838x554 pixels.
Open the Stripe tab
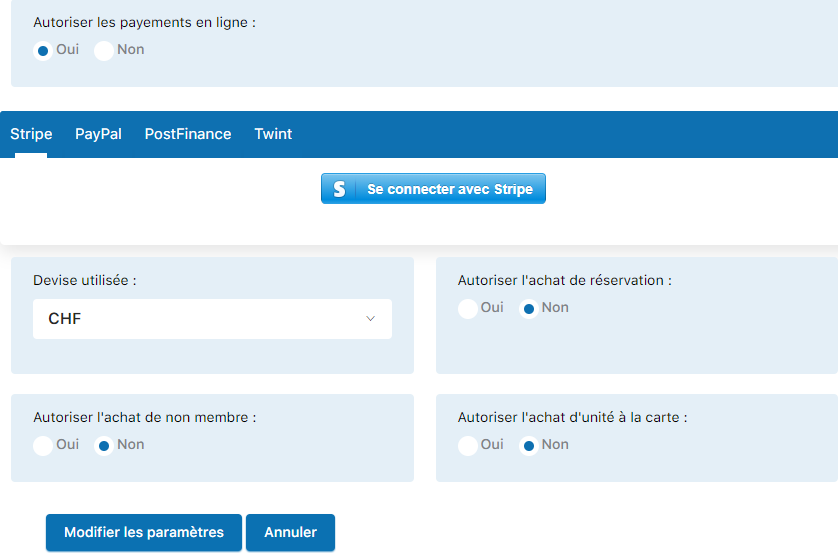coord(31,134)
